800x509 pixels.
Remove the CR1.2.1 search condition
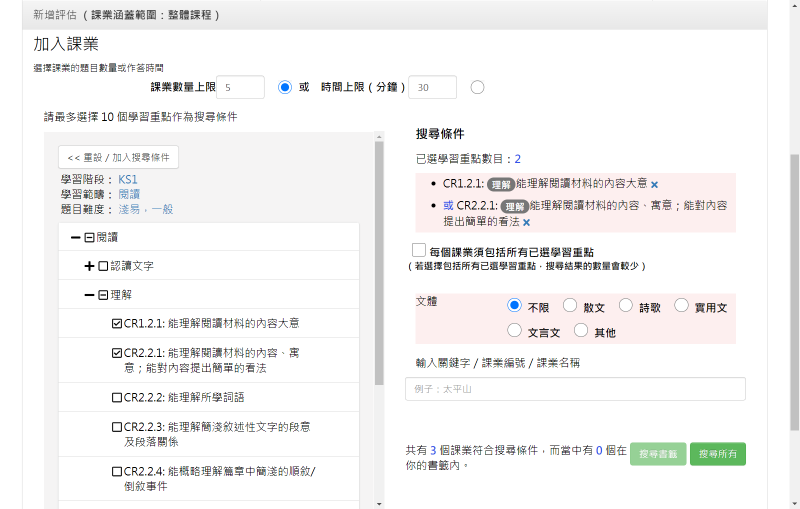pyautogui.click(x=654, y=185)
